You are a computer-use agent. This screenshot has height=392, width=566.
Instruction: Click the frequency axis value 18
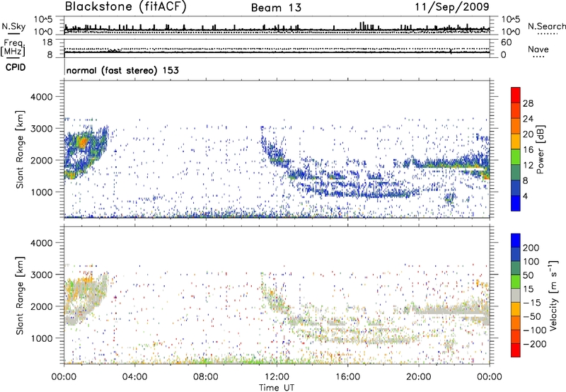(47, 42)
